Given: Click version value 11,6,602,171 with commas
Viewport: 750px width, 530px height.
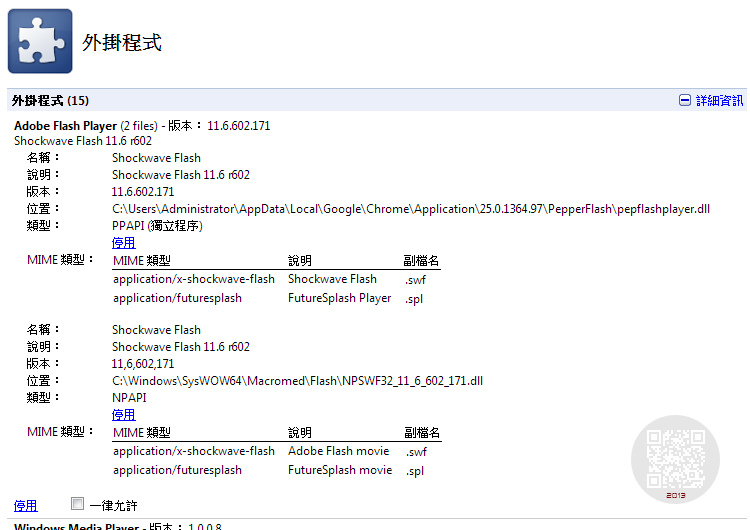Looking at the screenshot, I should coord(143,364).
